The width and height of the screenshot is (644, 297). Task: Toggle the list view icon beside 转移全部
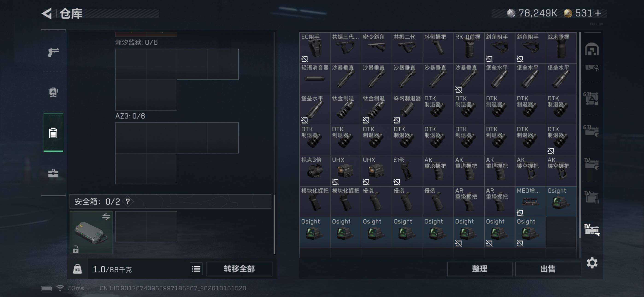[196, 269]
